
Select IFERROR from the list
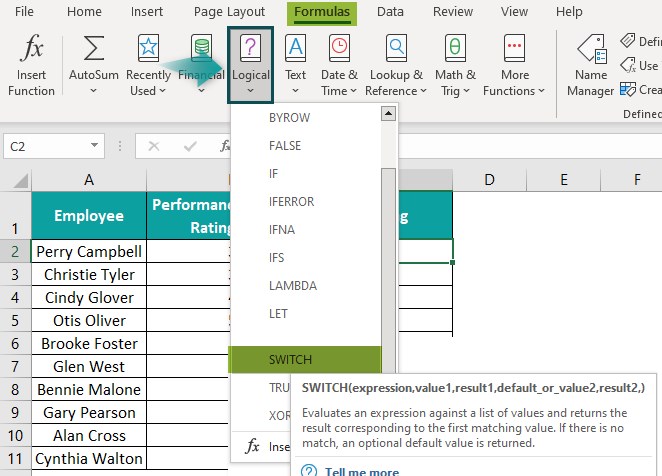306,201
